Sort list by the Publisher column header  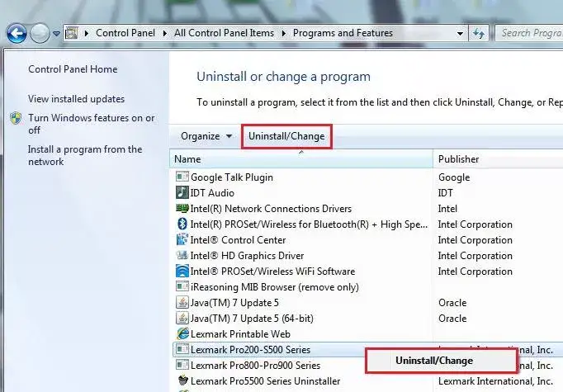coord(499,159)
